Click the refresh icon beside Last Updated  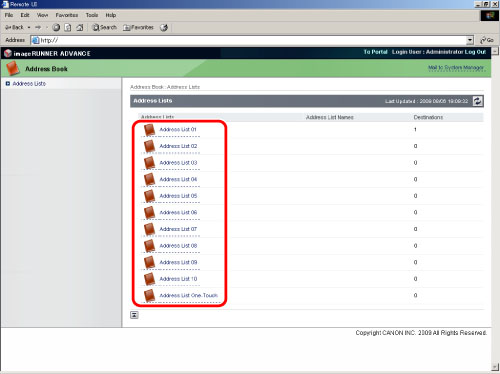pyautogui.click(x=477, y=101)
